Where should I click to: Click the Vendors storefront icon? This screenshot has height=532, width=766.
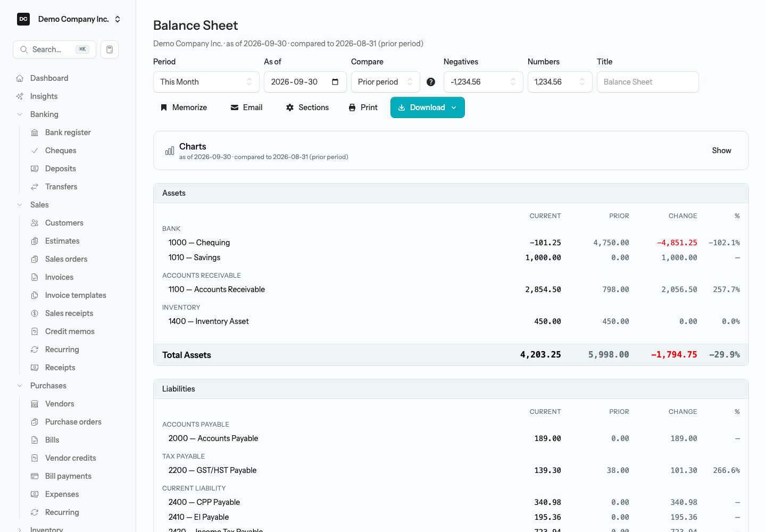click(x=35, y=404)
